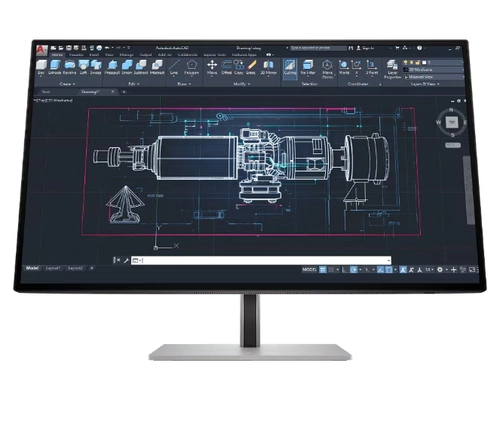Select the Copy tool

pyautogui.click(x=238, y=67)
